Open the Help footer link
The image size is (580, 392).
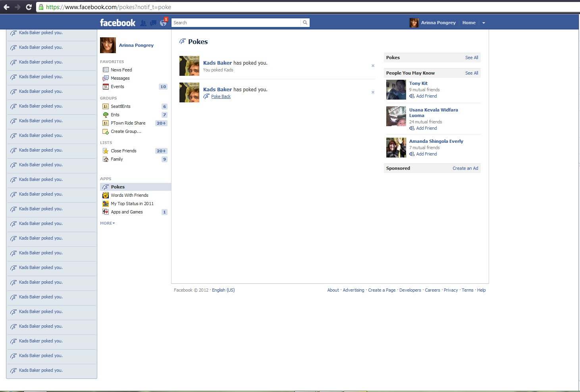point(482,290)
